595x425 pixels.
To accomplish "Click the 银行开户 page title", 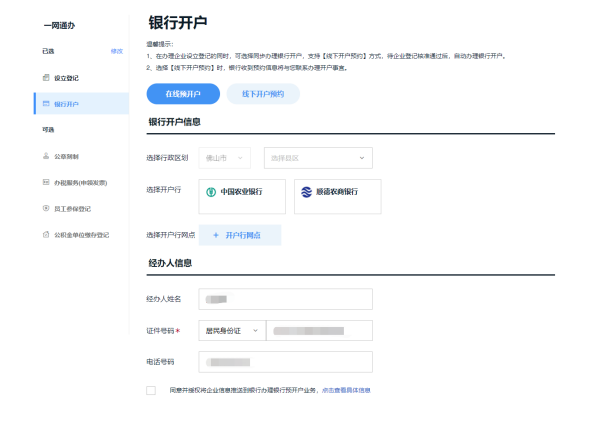I will [178, 22].
